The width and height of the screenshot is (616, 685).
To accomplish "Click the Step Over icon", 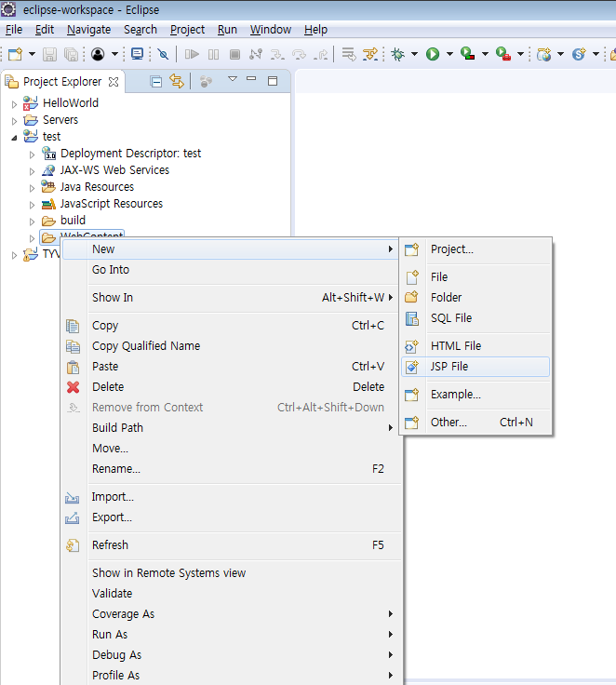I will (x=300, y=54).
